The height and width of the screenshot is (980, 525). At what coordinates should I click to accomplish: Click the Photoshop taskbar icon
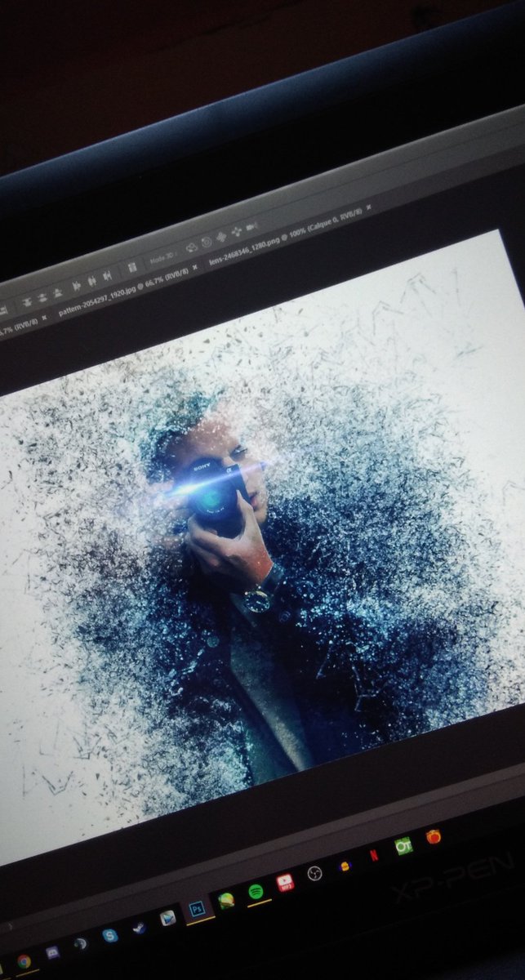[x=197, y=910]
